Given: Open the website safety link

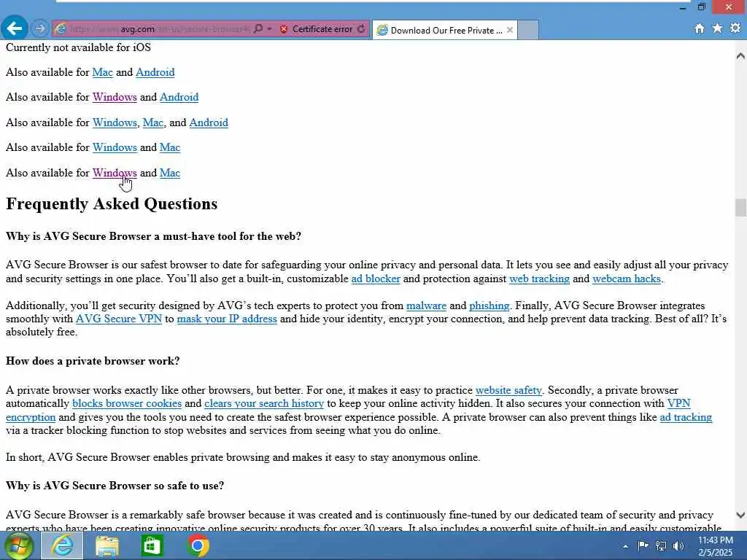Looking at the screenshot, I should [508, 391].
